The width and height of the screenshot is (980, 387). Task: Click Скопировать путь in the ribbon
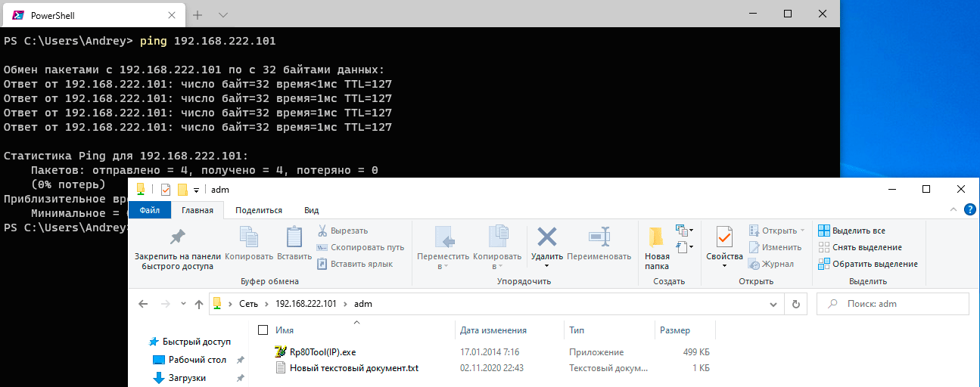tap(360, 247)
